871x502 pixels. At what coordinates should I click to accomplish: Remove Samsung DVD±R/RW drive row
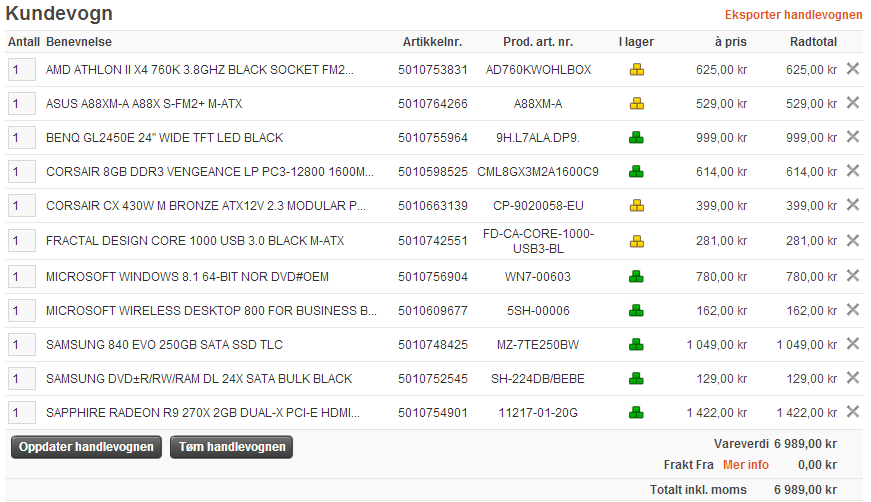(853, 378)
